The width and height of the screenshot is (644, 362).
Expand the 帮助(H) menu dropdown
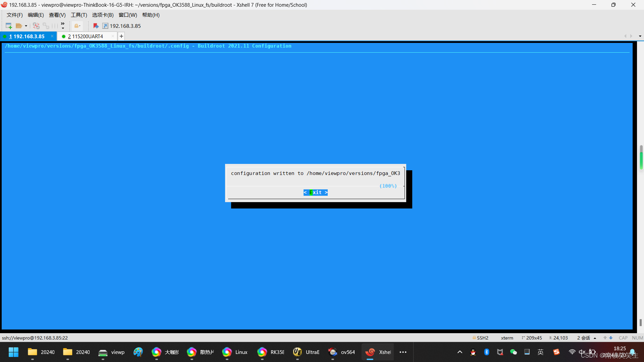pyautogui.click(x=151, y=15)
